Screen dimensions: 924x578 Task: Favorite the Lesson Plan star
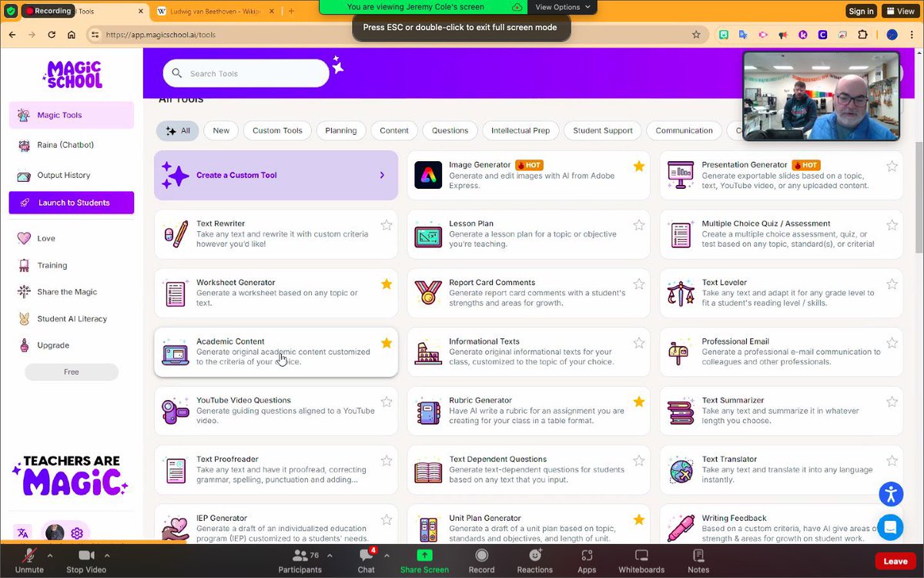tap(639, 225)
